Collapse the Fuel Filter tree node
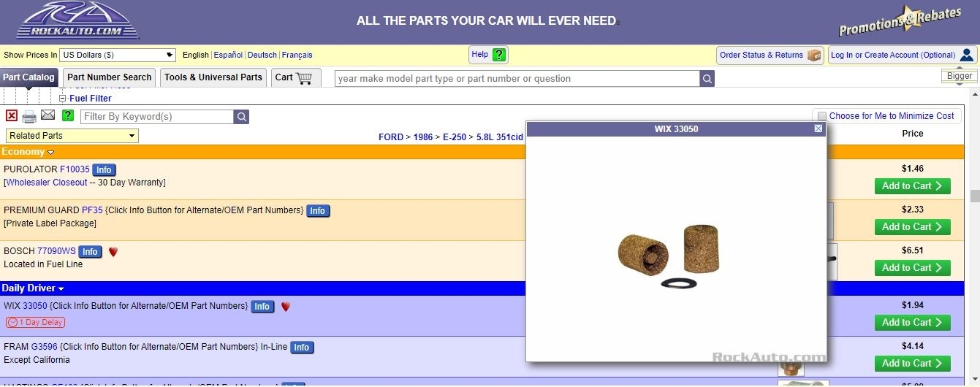This screenshot has height=387, width=980. click(x=63, y=99)
